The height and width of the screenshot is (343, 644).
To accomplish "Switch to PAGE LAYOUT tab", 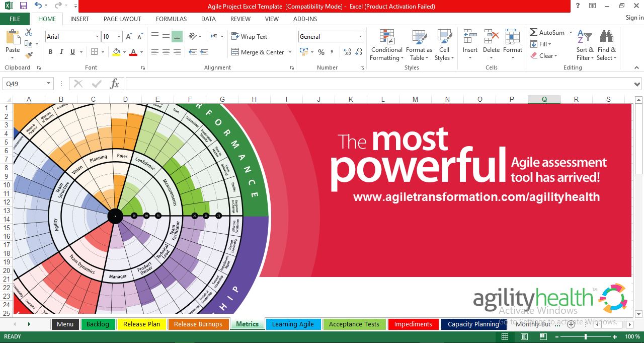I will [x=122, y=19].
